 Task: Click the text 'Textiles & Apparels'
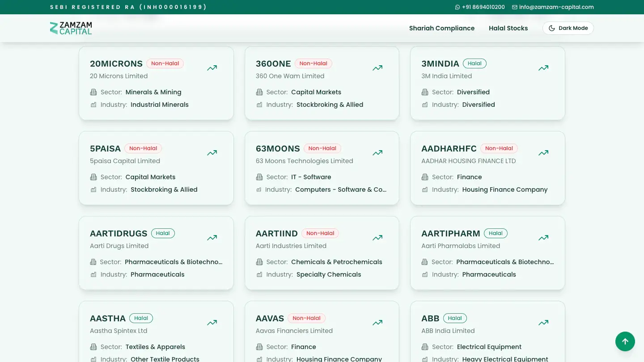coord(155,347)
